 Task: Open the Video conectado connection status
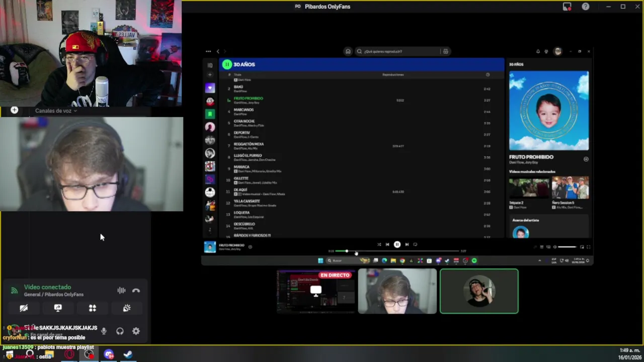[x=47, y=287]
